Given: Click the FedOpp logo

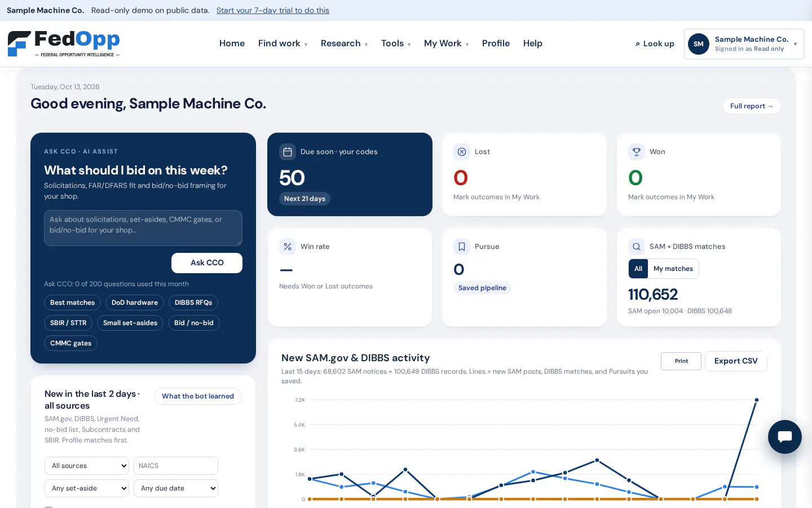Looking at the screenshot, I should click(x=64, y=43).
